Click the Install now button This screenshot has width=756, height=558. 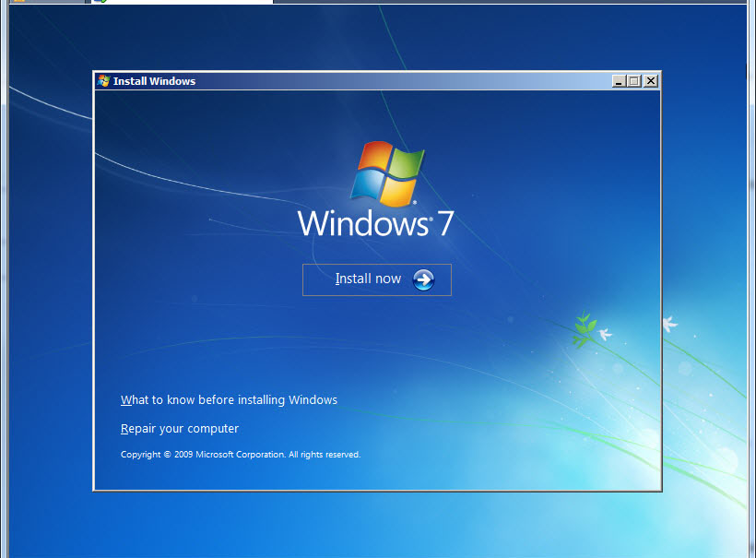coord(376,279)
